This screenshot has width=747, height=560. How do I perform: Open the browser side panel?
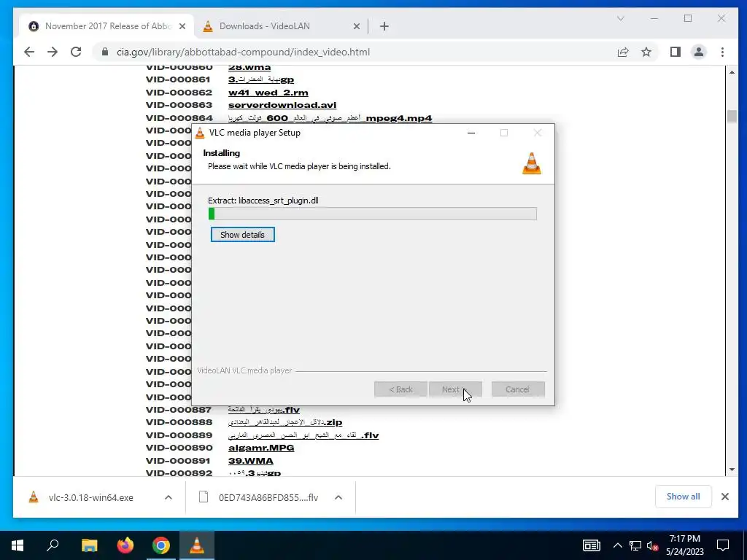click(x=675, y=52)
